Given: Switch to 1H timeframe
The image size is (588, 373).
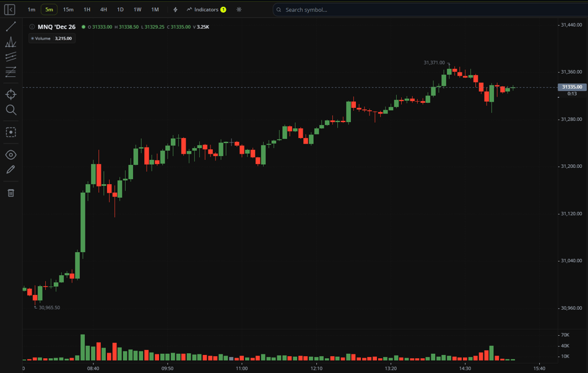Looking at the screenshot, I should 87,9.
